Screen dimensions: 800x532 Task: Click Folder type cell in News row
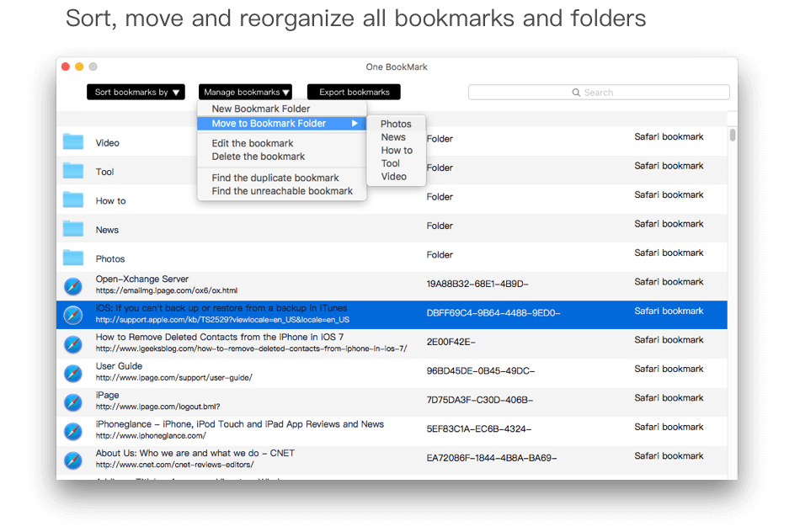tap(440, 226)
